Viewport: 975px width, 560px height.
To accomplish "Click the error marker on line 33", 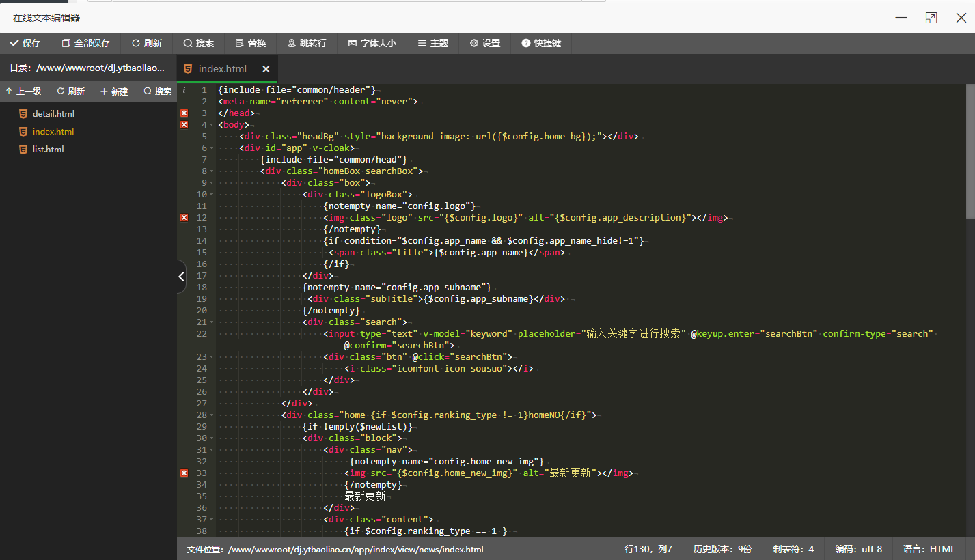I will point(184,473).
